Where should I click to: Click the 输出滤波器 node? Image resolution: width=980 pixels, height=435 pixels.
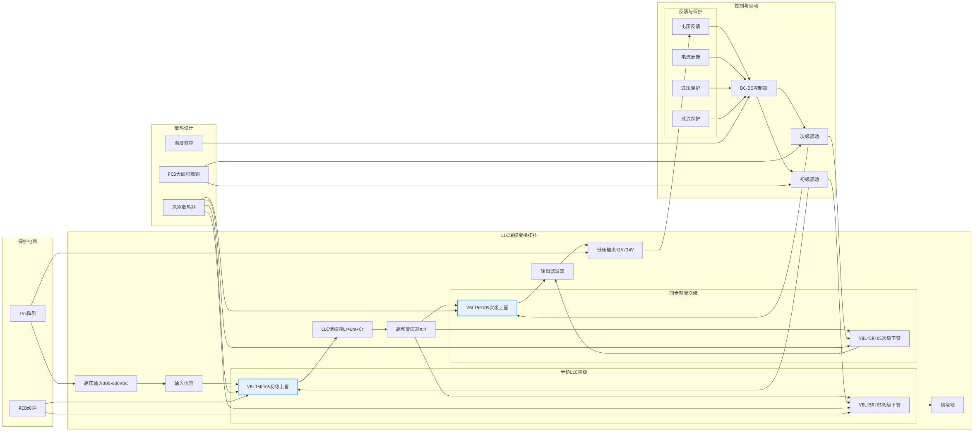coord(552,271)
